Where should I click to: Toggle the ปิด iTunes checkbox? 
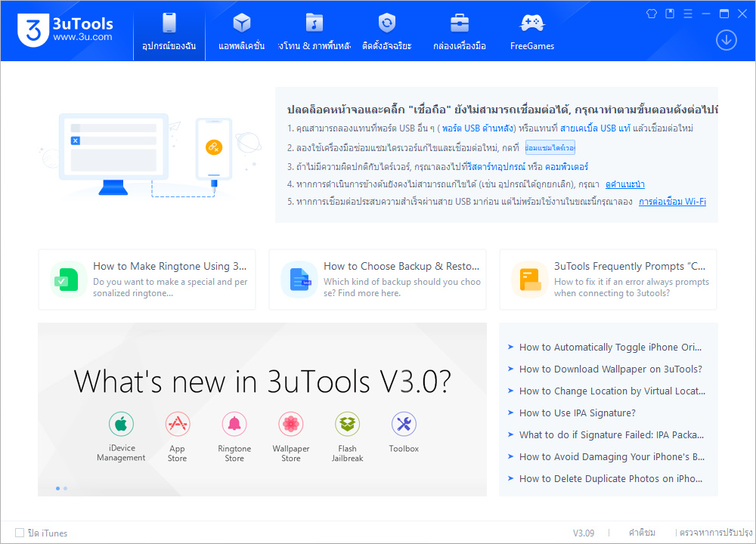click(x=20, y=533)
